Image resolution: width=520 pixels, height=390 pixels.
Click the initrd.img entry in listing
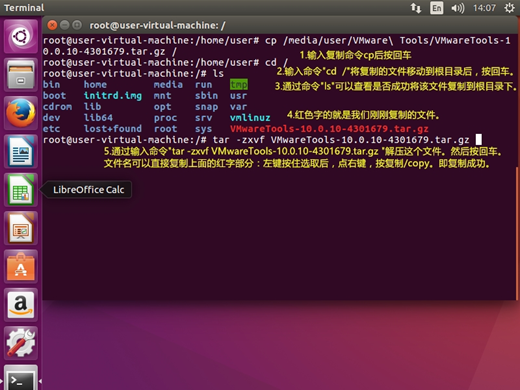tap(113, 96)
